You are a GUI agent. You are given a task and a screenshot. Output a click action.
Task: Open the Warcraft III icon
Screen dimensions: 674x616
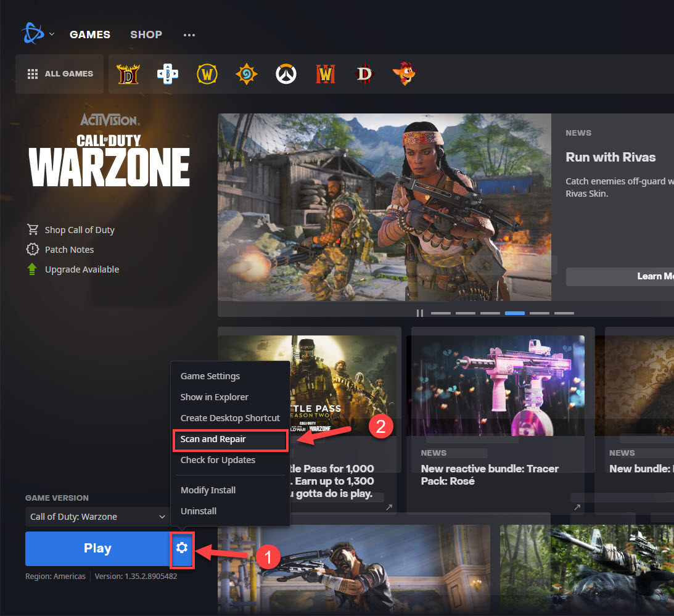tap(326, 74)
